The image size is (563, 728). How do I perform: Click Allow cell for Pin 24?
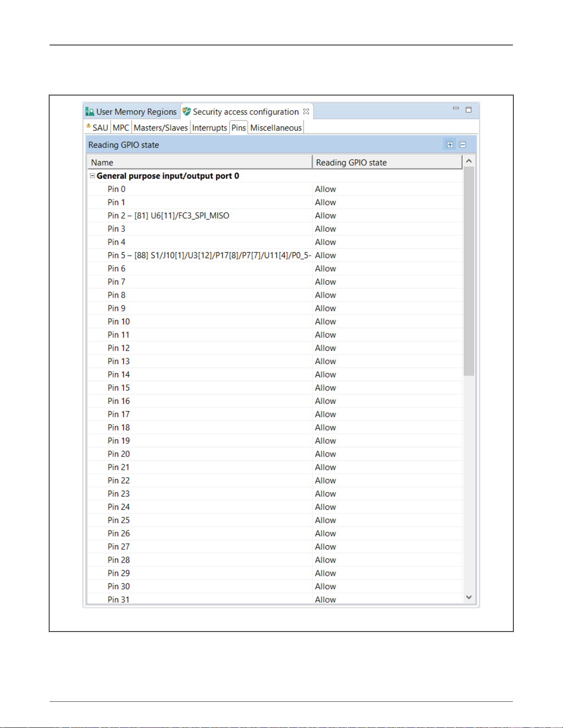point(387,507)
